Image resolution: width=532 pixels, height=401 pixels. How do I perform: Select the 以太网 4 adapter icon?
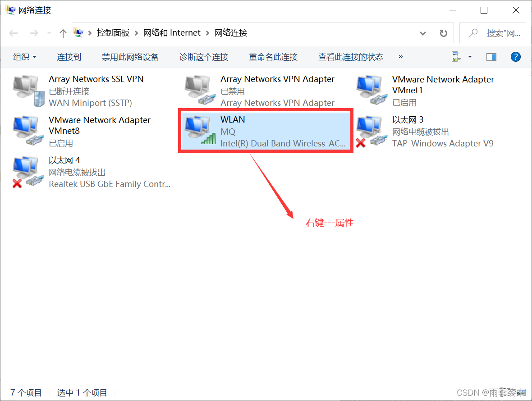28,172
